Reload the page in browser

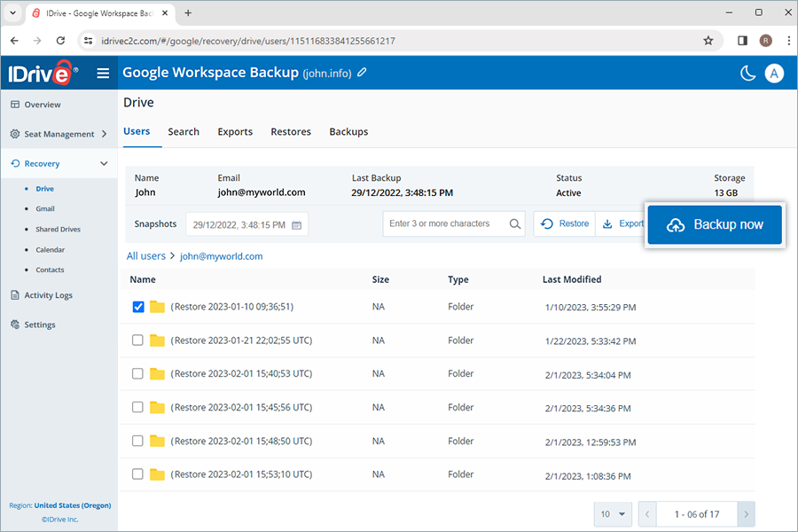(60, 41)
